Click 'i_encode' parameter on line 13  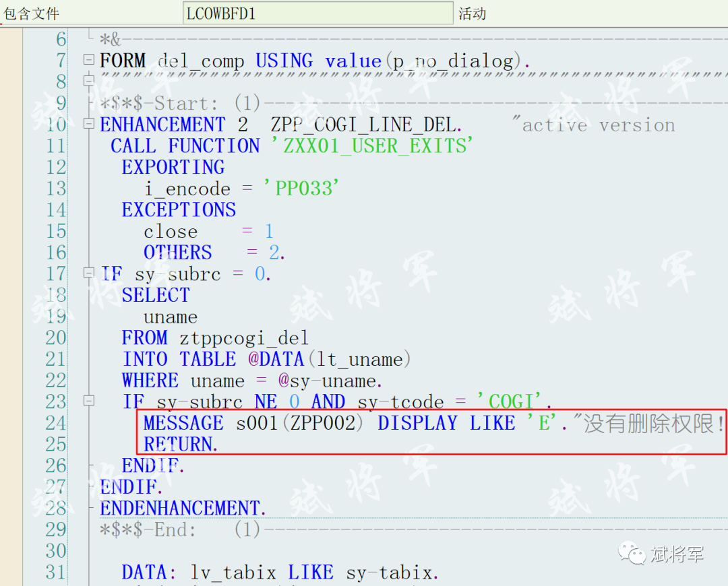[x=187, y=189]
